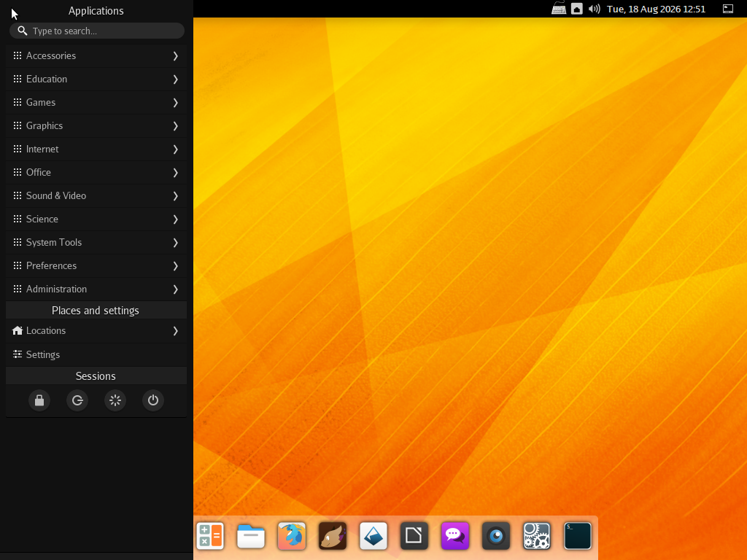Open the Sound & Video submenu
Image resolution: width=747 pixels, height=560 pixels.
pyautogui.click(x=96, y=195)
